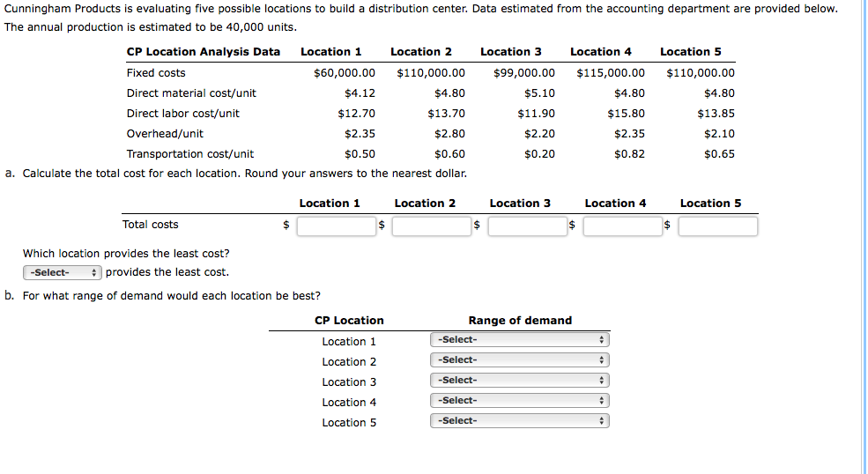Click the $13.85 direct labor cost value
This screenshot has height=474, width=868.
(716, 114)
